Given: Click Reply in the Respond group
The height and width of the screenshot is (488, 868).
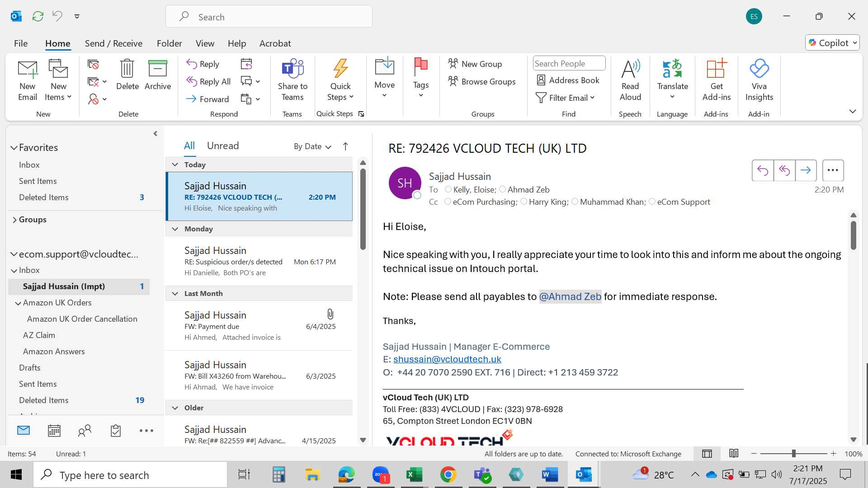Looking at the screenshot, I should coord(203,64).
